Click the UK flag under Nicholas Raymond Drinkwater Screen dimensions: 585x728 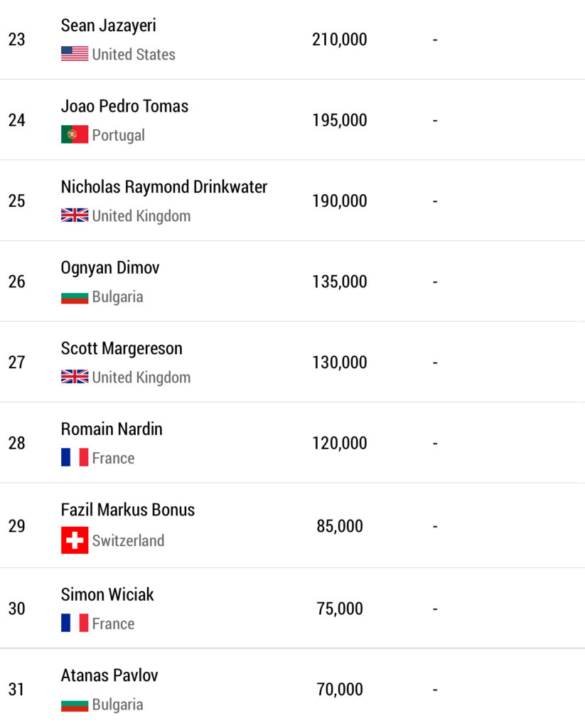click(75, 216)
